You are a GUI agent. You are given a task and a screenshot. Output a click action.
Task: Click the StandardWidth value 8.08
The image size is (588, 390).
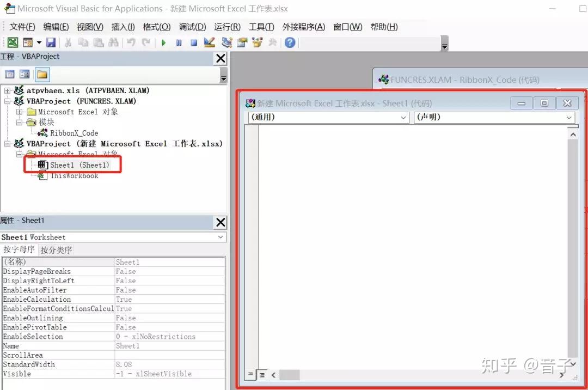pyautogui.click(x=170, y=364)
